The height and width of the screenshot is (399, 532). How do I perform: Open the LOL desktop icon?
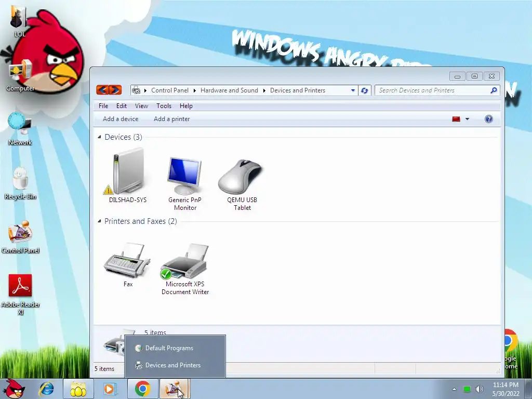pyautogui.click(x=19, y=20)
